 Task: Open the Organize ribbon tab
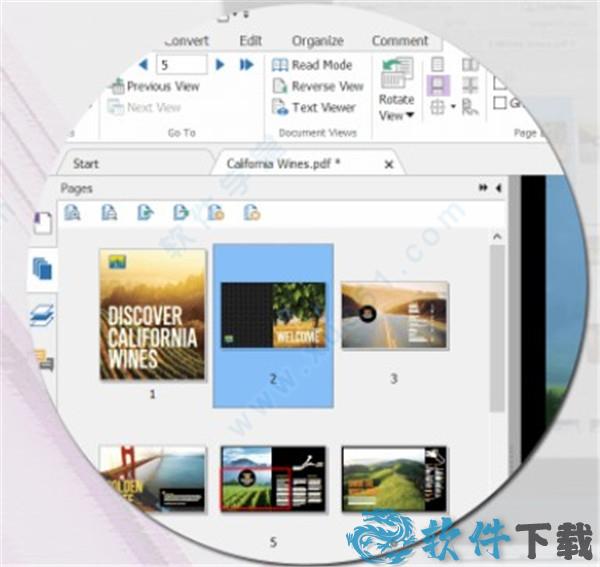317,41
